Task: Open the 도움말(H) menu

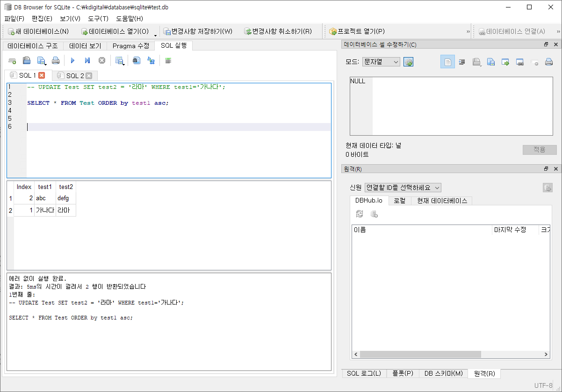Action: [x=130, y=19]
